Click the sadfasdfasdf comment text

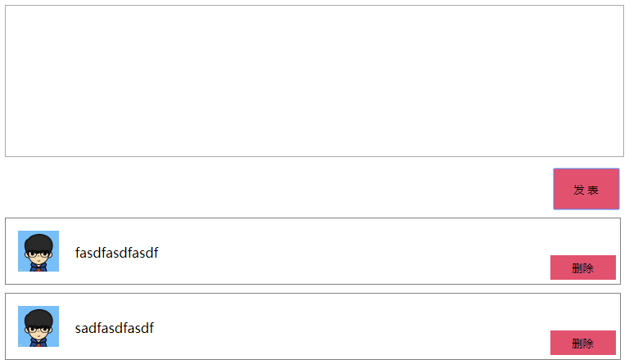coord(115,328)
